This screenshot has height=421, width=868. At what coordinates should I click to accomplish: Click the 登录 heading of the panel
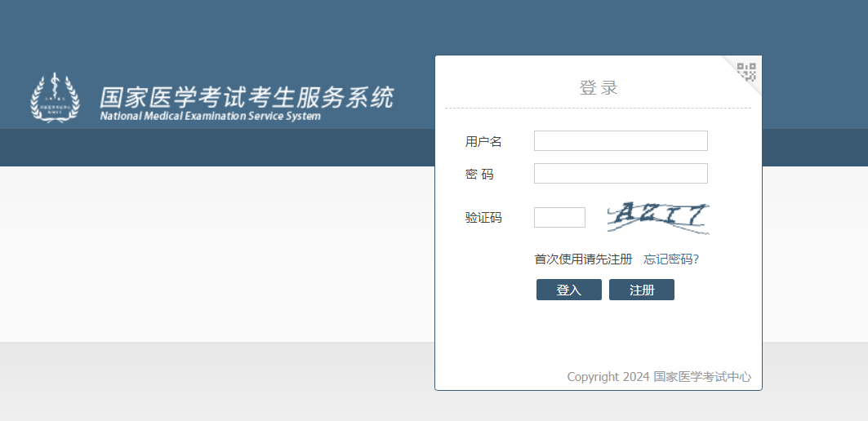(599, 88)
